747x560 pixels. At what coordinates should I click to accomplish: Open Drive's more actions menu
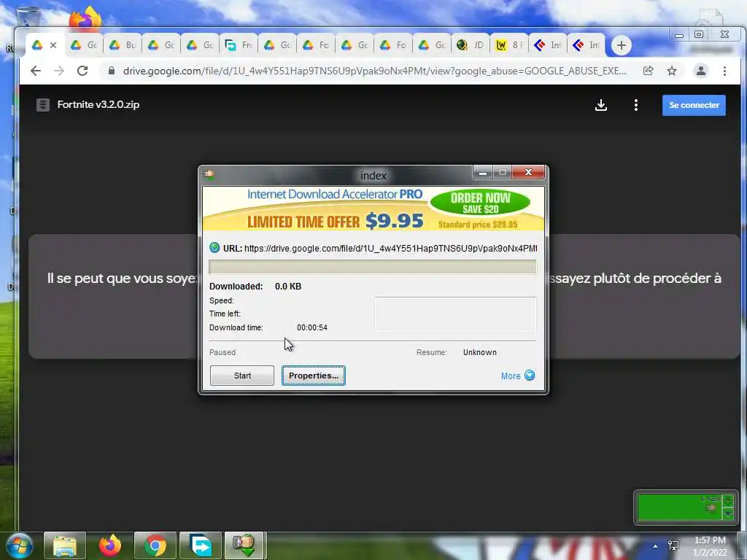636,105
